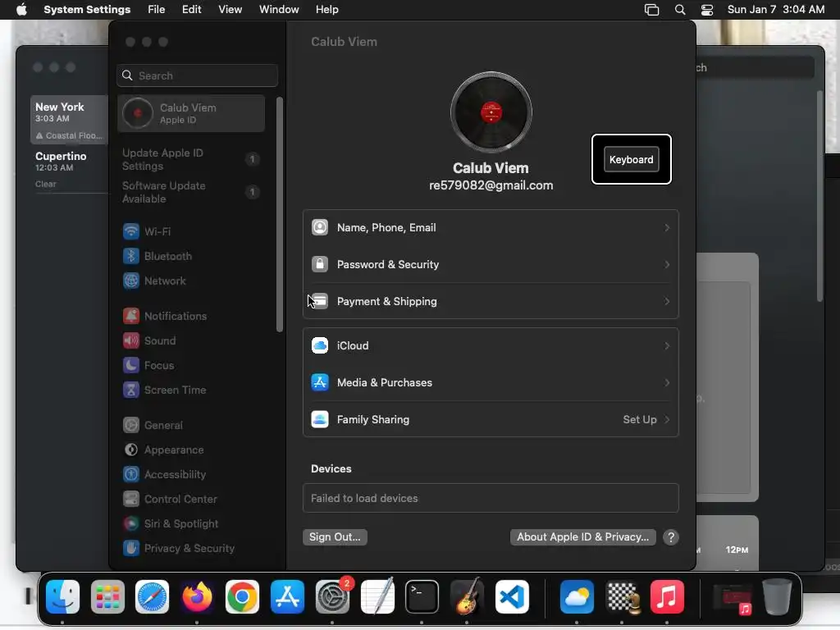Image resolution: width=840 pixels, height=630 pixels.
Task: Launch Firefox from the Dock
Action: (x=197, y=596)
